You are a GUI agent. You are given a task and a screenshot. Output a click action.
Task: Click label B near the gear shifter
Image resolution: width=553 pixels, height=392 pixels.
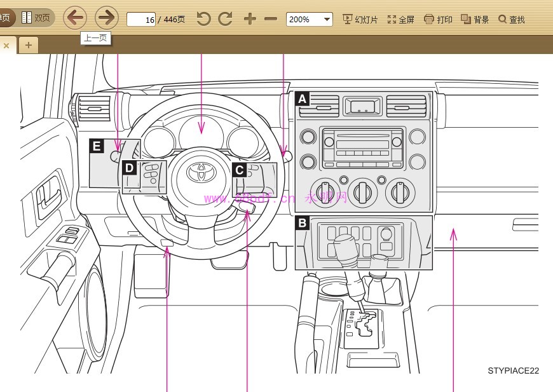click(303, 223)
